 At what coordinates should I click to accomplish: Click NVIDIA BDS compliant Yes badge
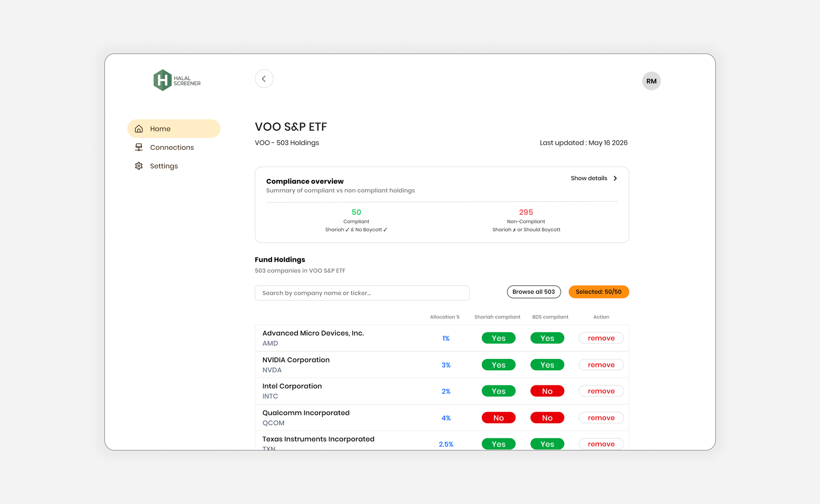pos(547,365)
